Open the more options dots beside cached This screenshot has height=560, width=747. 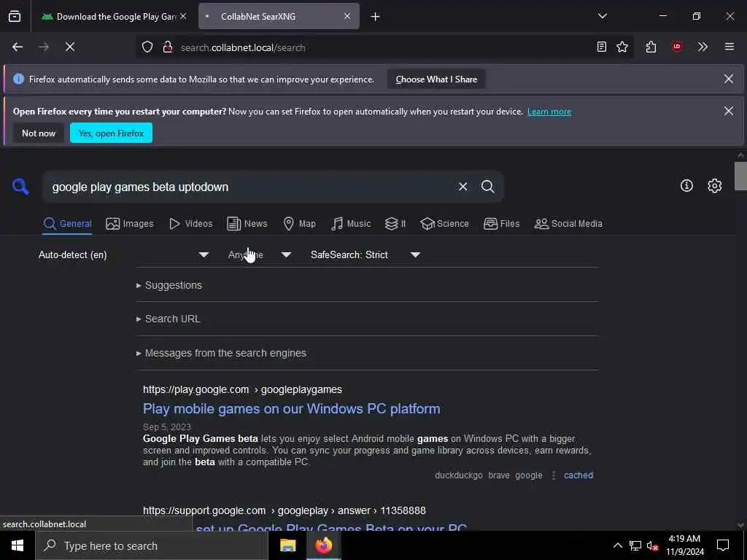click(x=553, y=475)
